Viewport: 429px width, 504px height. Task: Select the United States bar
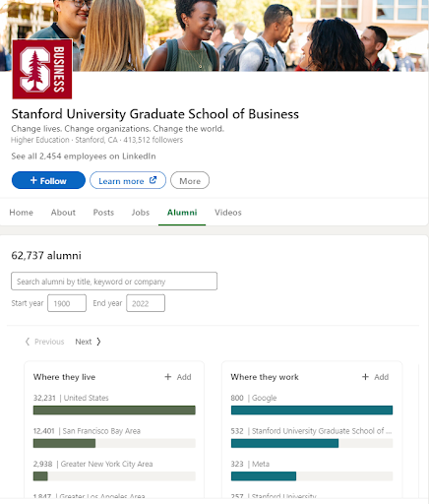pyautogui.click(x=114, y=410)
